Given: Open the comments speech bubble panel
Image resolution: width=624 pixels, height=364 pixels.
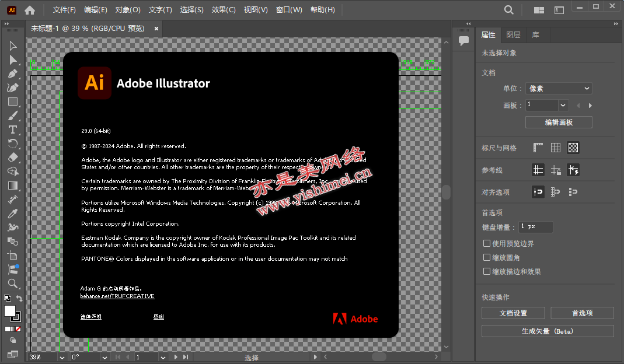Looking at the screenshot, I should [x=463, y=41].
